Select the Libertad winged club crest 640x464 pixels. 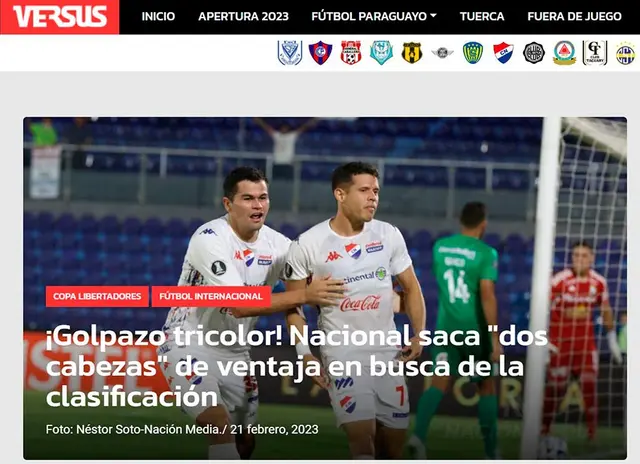point(442,53)
